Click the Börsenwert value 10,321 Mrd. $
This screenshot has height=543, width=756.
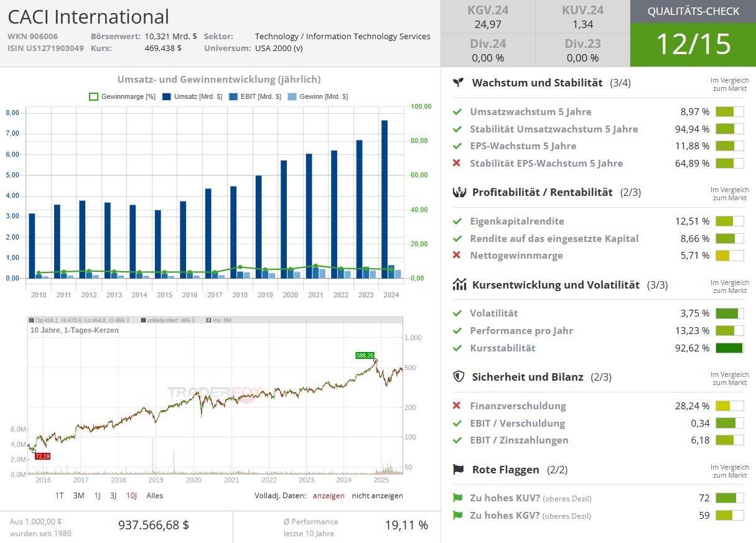[171, 36]
